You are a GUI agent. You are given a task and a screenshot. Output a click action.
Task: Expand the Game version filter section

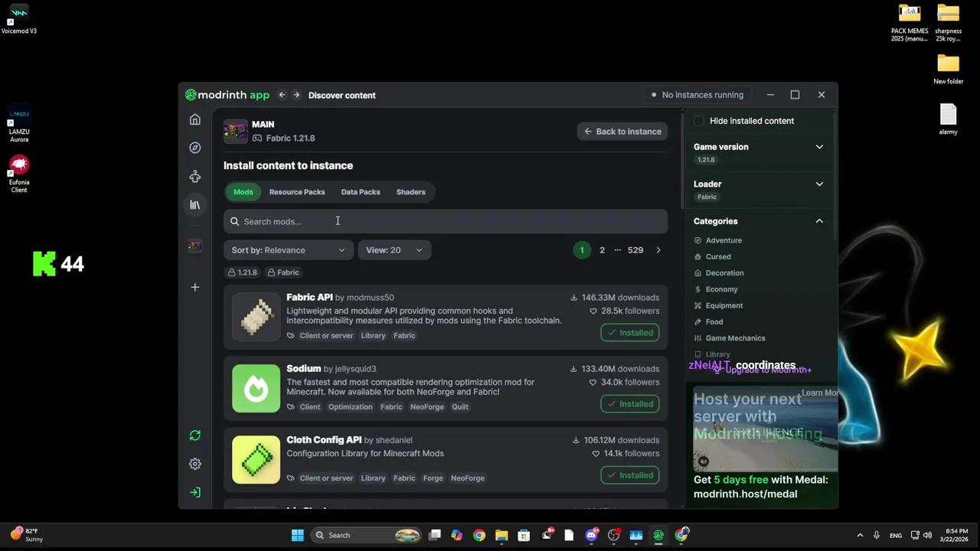click(x=818, y=147)
